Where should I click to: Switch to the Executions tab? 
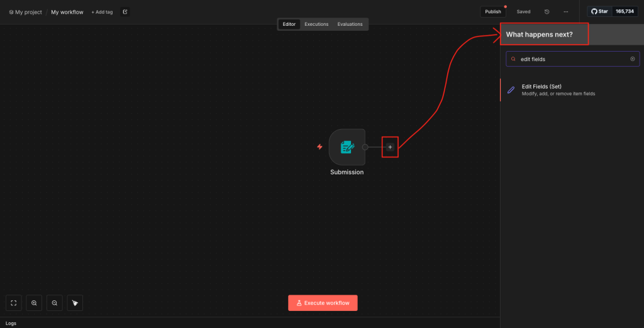coord(316,24)
